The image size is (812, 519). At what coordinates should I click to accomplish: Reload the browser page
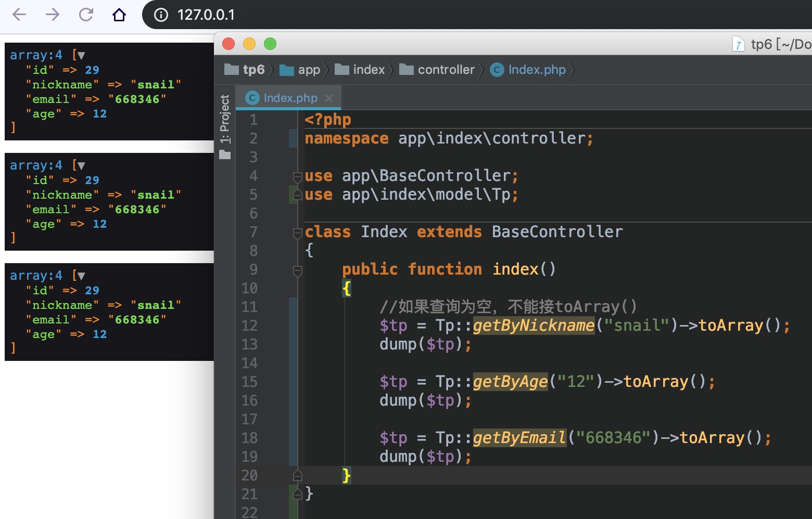(86, 15)
